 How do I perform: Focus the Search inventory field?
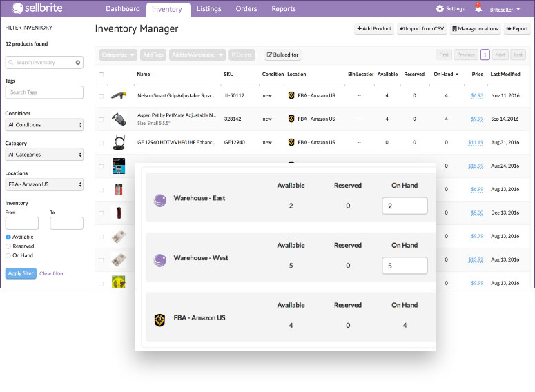tap(44, 62)
